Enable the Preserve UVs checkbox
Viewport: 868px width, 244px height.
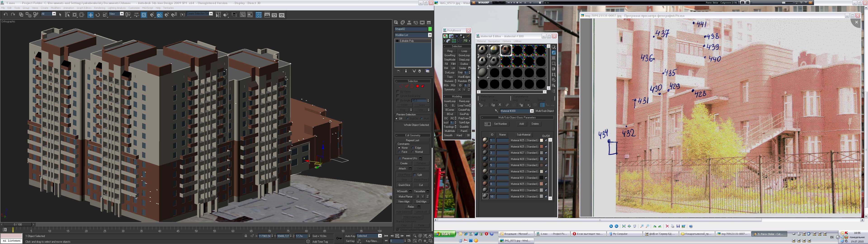pos(400,158)
